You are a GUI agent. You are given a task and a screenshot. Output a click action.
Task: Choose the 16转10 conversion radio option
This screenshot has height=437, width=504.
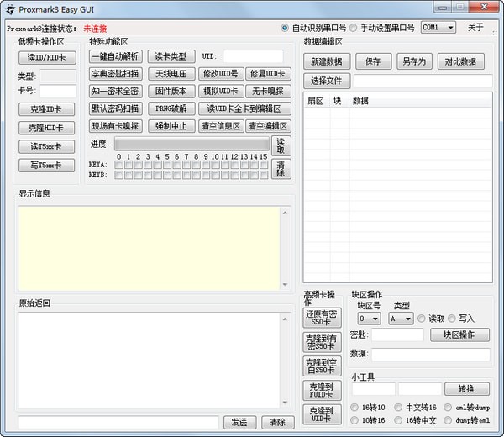coord(354,408)
